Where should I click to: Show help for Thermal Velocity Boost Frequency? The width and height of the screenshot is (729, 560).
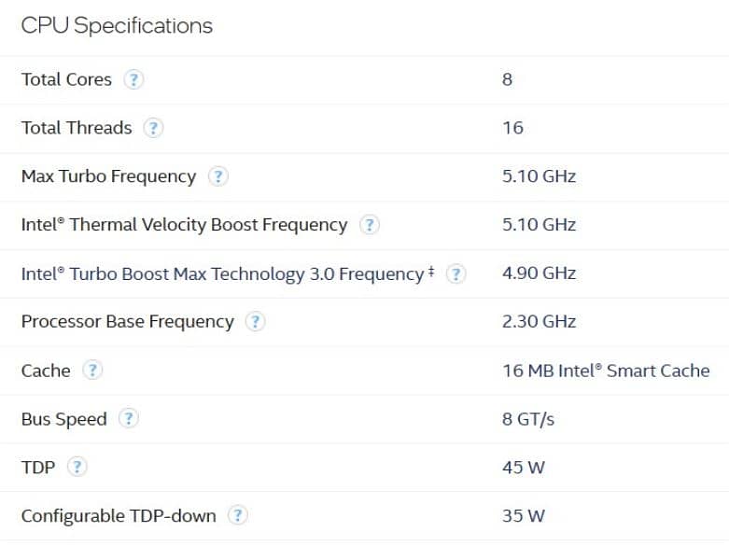(370, 225)
